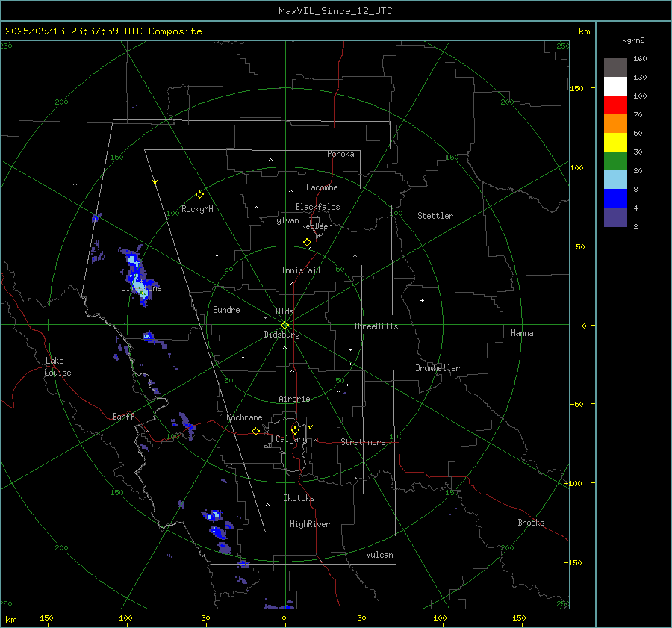Image resolution: width=672 pixels, height=628 pixels.
Task: Click the yellow V marker east of Calgary
Action: (311, 427)
